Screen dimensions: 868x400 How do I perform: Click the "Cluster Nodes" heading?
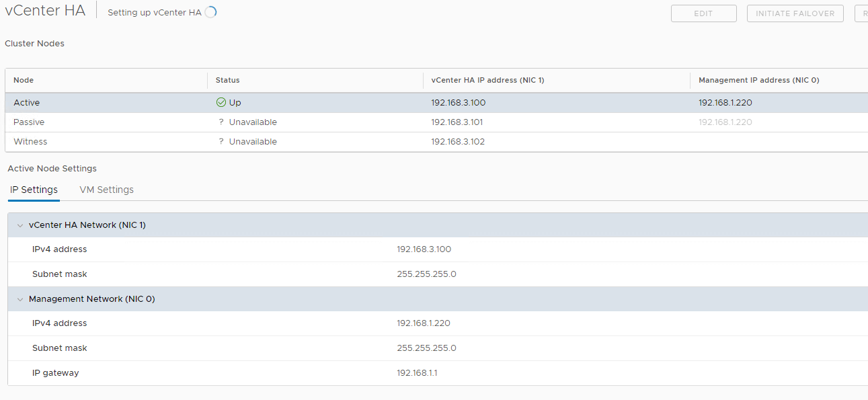35,44
